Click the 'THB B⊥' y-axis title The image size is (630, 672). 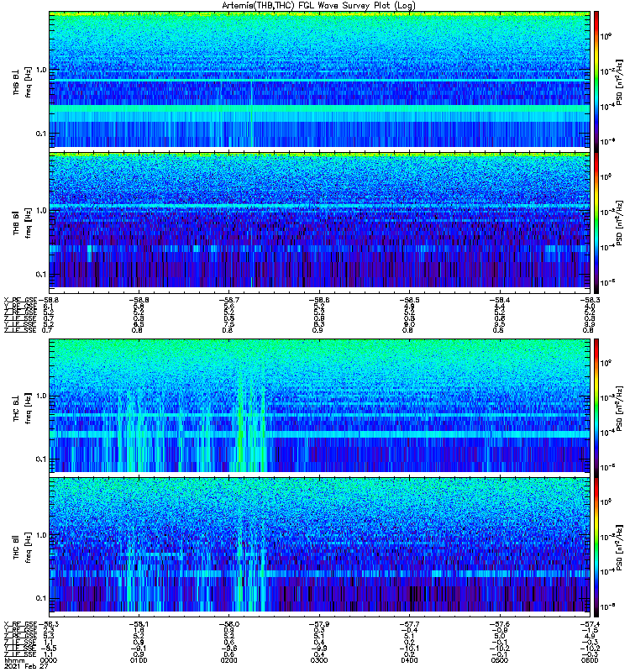point(16,82)
